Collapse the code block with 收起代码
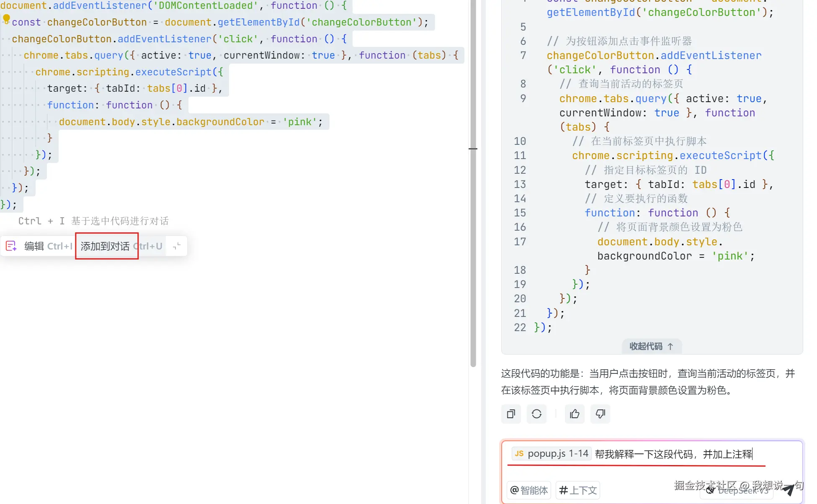Screen dimensions: 817x504 [x=651, y=346]
